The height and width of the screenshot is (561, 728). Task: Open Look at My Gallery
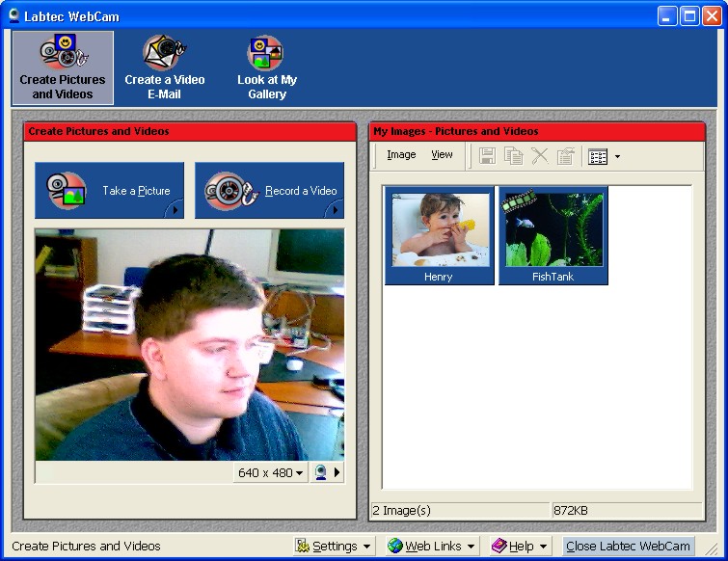click(266, 67)
